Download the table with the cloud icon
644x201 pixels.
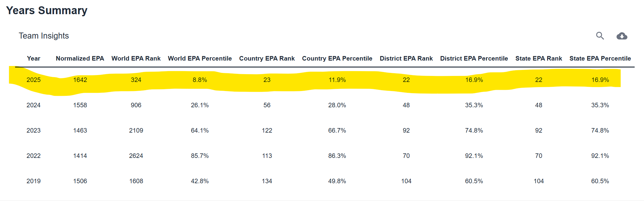622,36
